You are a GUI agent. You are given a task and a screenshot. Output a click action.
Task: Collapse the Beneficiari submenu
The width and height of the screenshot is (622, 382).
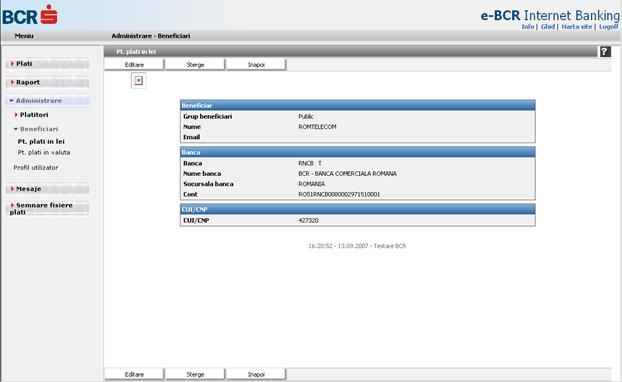[36, 129]
